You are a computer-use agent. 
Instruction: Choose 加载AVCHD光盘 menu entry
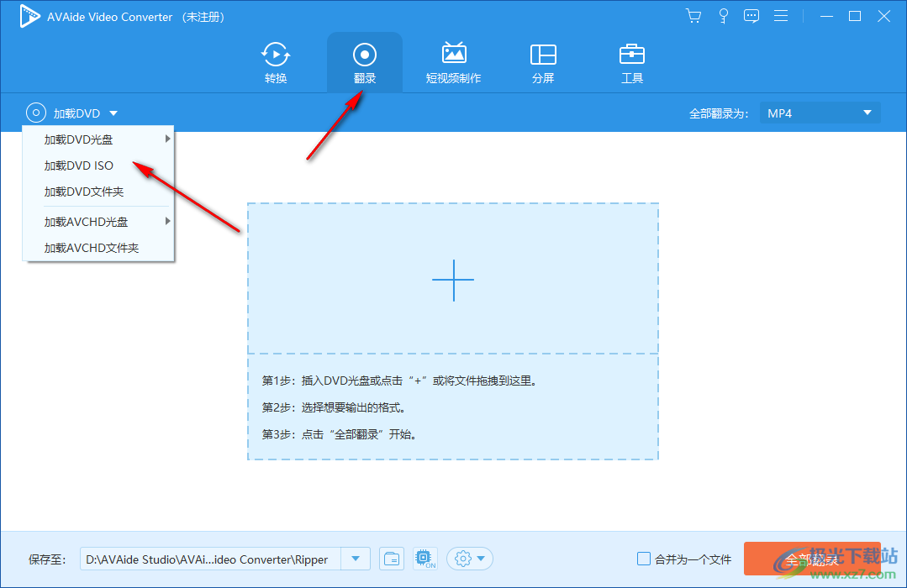98,222
